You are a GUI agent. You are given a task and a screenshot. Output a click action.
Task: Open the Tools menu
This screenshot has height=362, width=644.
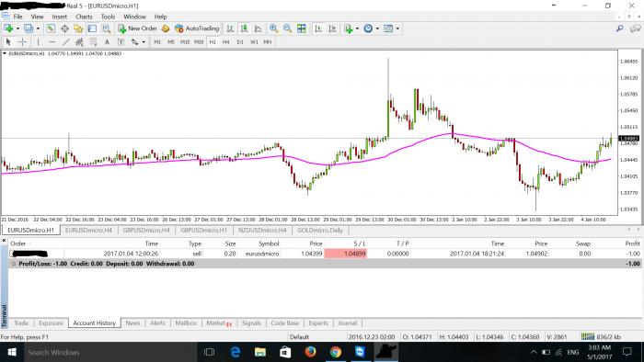point(108,17)
